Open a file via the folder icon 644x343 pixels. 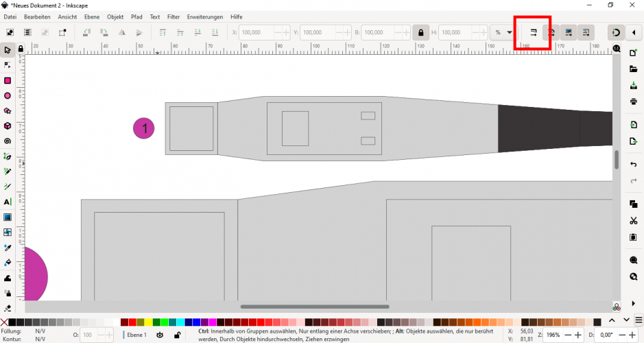(633, 69)
